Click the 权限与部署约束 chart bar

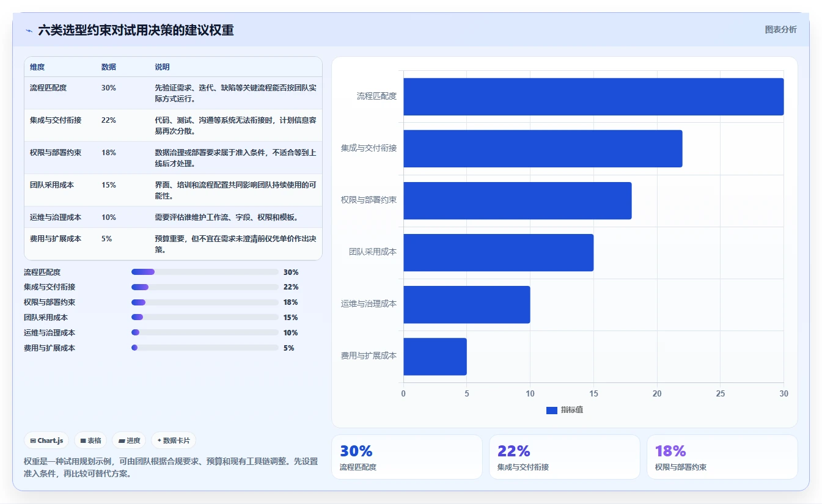point(517,200)
